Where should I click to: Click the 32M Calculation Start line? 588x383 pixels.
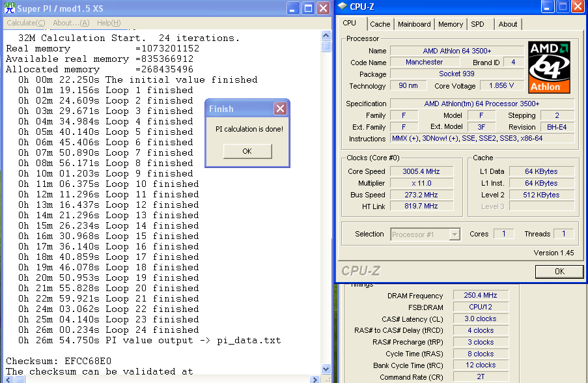(x=129, y=38)
